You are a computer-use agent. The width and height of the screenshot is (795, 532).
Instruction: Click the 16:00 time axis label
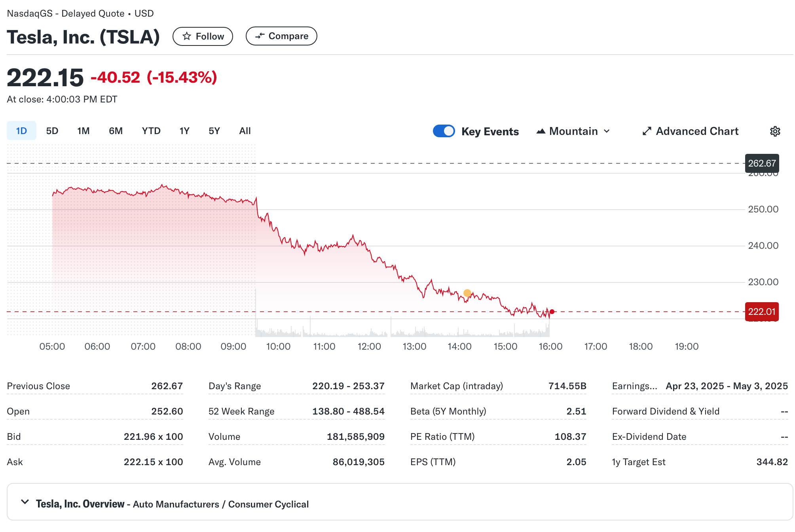coord(550,346)
